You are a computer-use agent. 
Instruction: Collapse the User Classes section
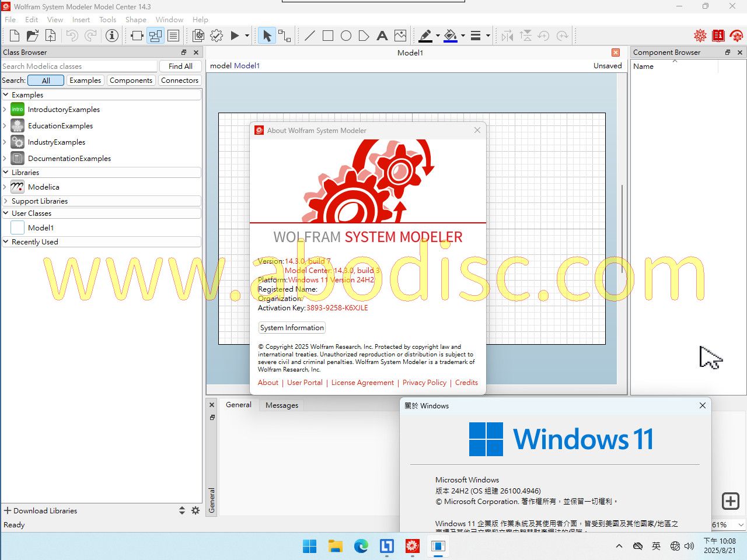coord(6,213)
